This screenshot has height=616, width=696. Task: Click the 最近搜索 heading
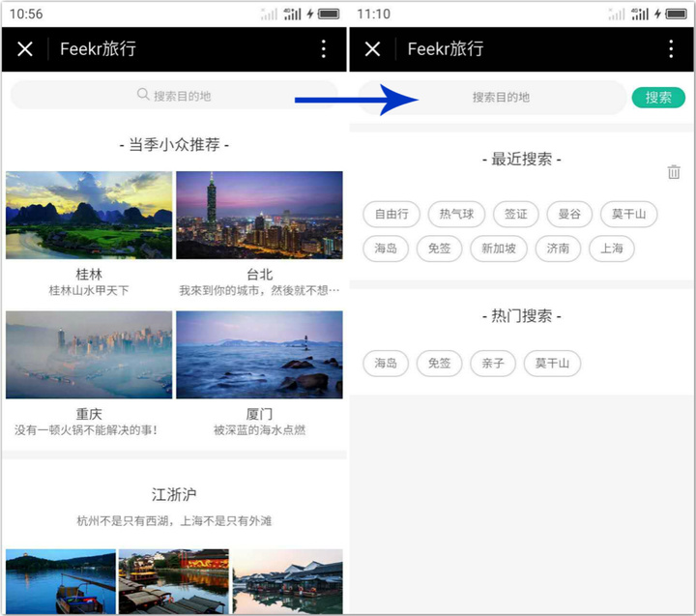coord(522,159)
